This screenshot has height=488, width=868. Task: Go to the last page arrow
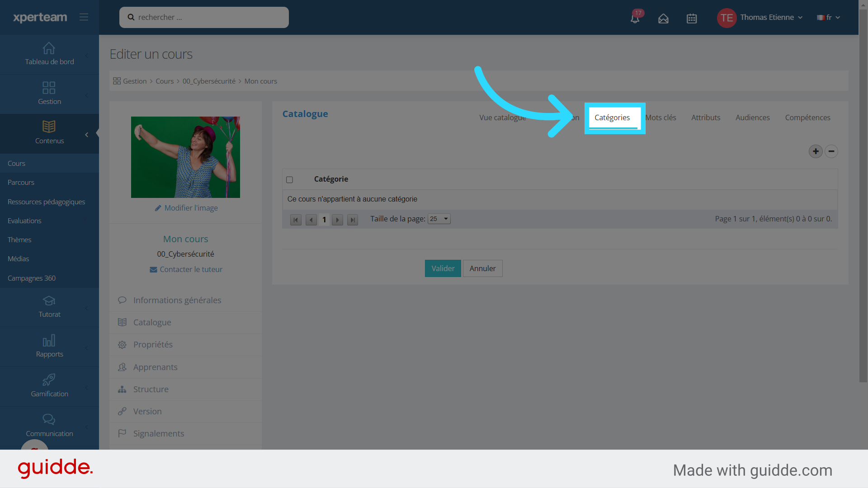point(353,220)
